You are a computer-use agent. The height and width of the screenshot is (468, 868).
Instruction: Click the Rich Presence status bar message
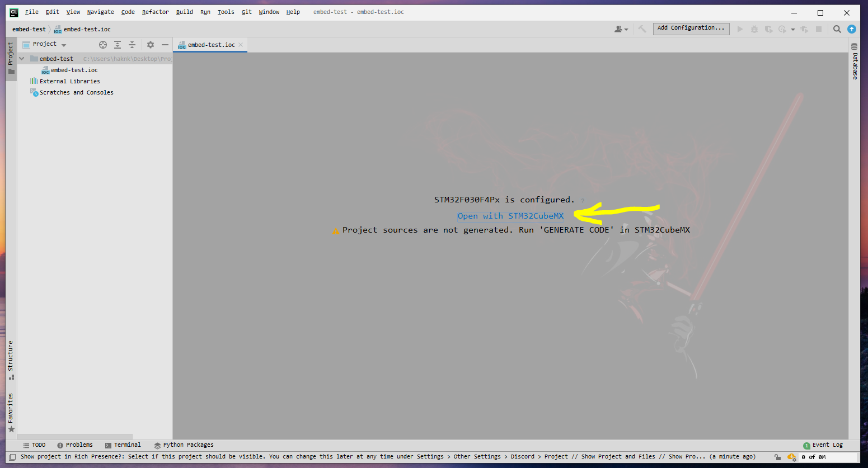coord(388,457)
